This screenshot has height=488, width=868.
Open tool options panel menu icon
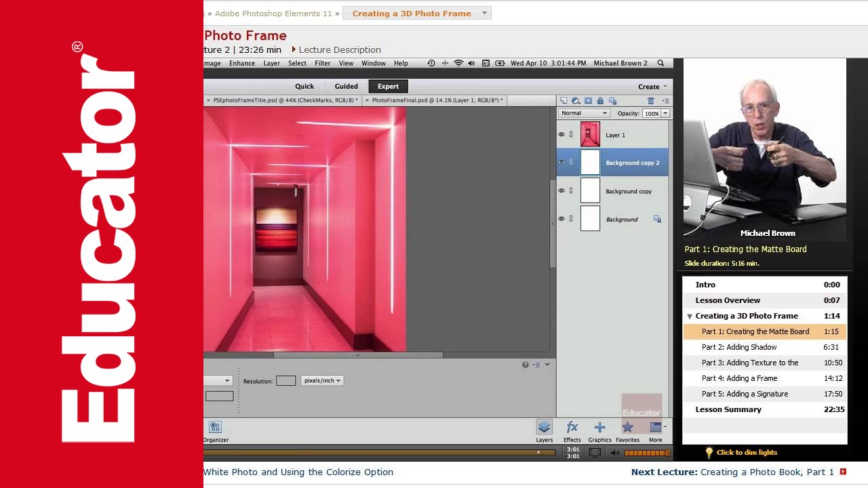tap(536, 365)
